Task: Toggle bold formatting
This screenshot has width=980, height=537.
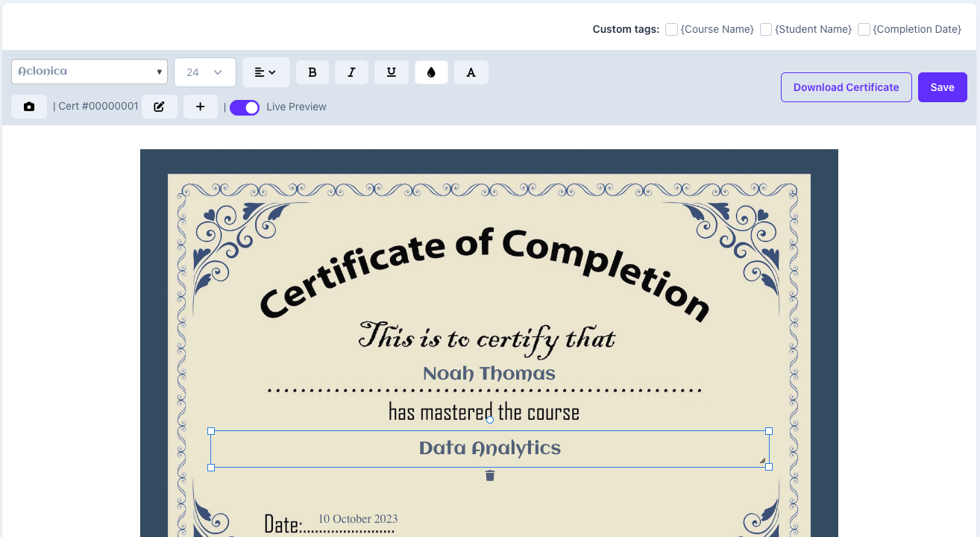Action: [312, 72]
